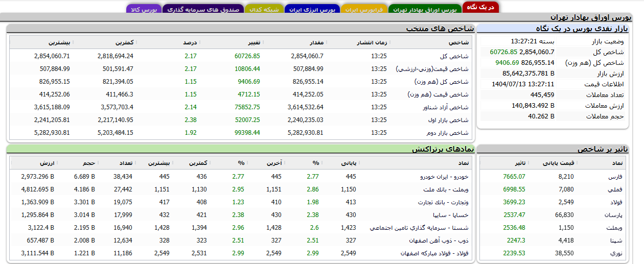644x264 pixels.
Task: Open the خساپا - سايپا symbol page
Action: point(451,215)
